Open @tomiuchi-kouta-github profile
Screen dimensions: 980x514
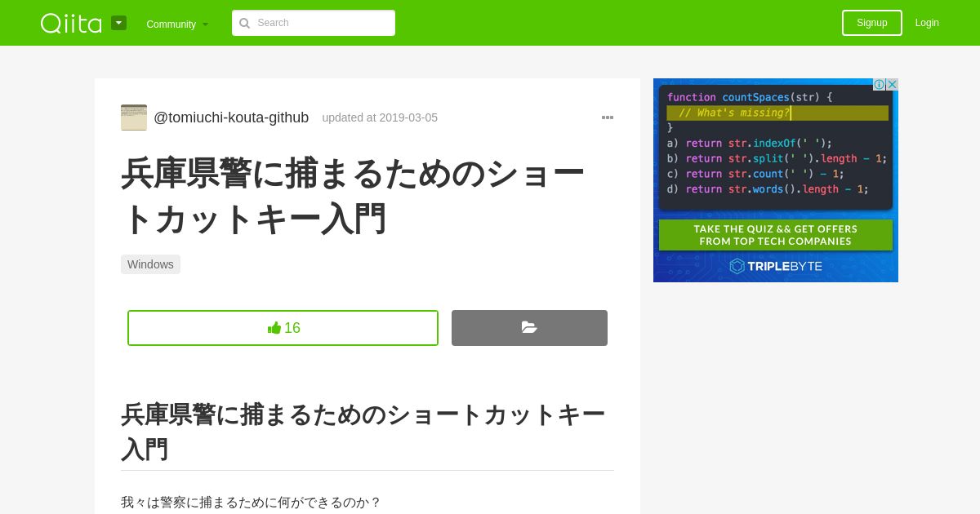pyautogui.click(x=231, y=117)
